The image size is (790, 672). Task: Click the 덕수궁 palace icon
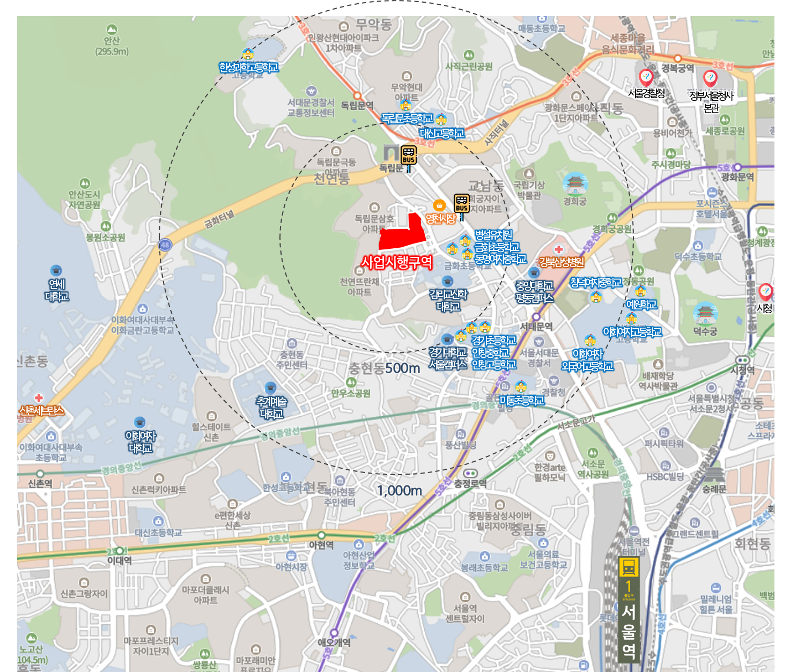pyautogui.click(x=705, y=314)
